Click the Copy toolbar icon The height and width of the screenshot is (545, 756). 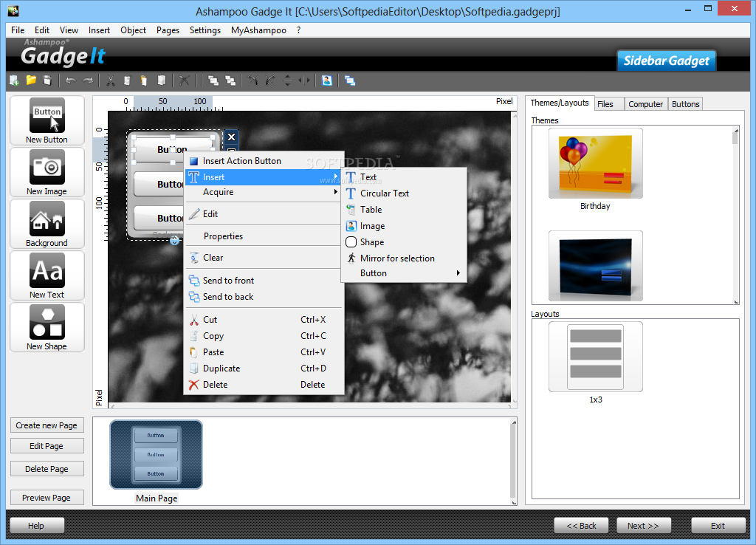[127, 80]
